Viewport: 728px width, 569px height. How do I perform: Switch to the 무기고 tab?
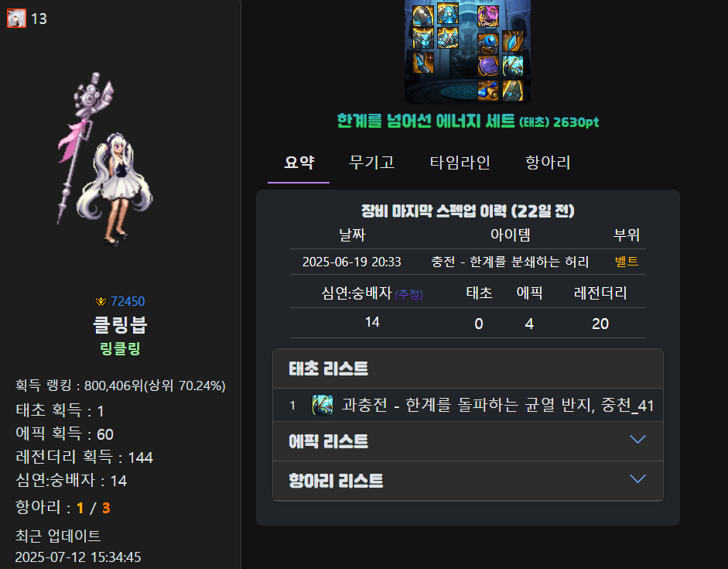(371, 162)
